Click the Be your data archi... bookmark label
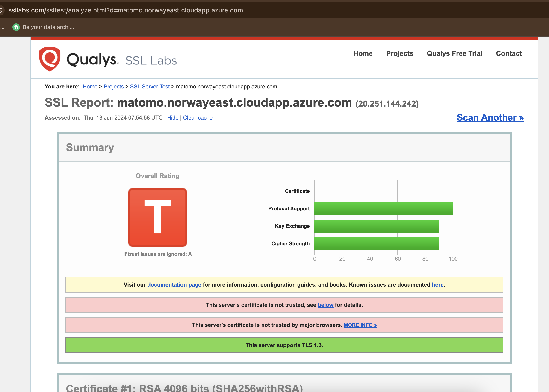Viewport: 549px width, 392px height. pyautogui.click(x=48, y=27)
